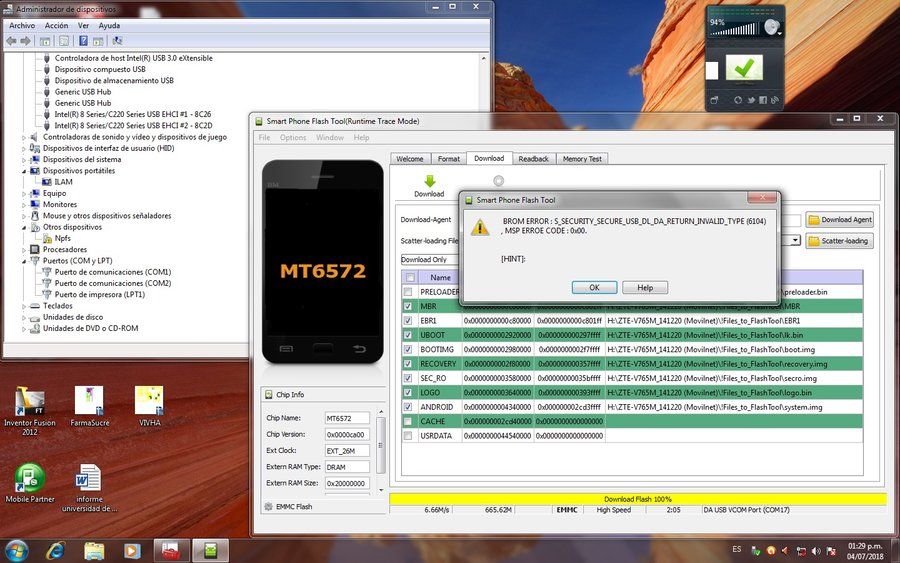Click the Scatter-loading folder button
The width and height of the screenshot is (900, 563).
coord(840,241)
